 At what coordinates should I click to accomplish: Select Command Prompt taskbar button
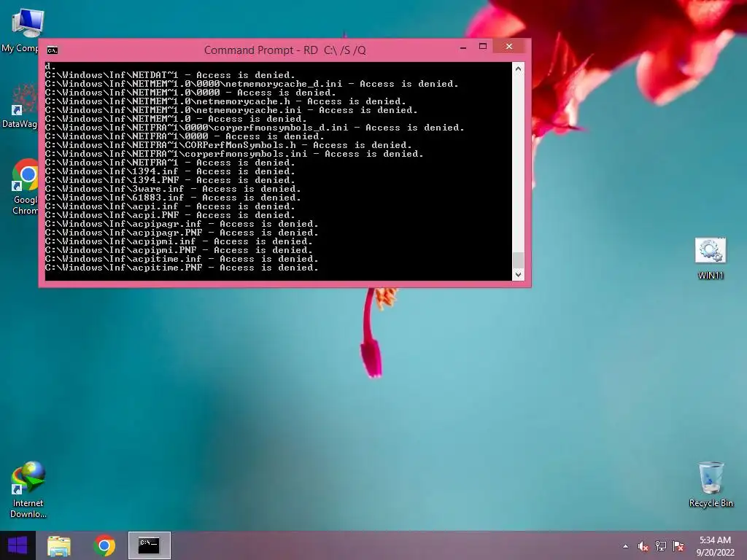coord(149,545)
